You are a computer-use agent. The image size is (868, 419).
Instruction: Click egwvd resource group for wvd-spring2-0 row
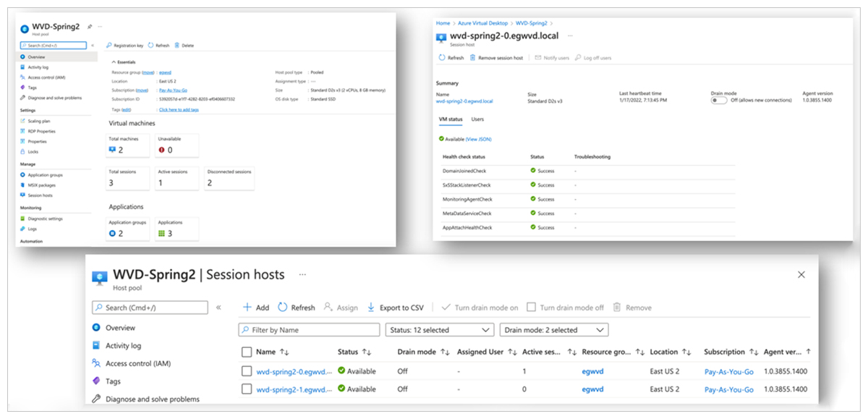point(592,371)
